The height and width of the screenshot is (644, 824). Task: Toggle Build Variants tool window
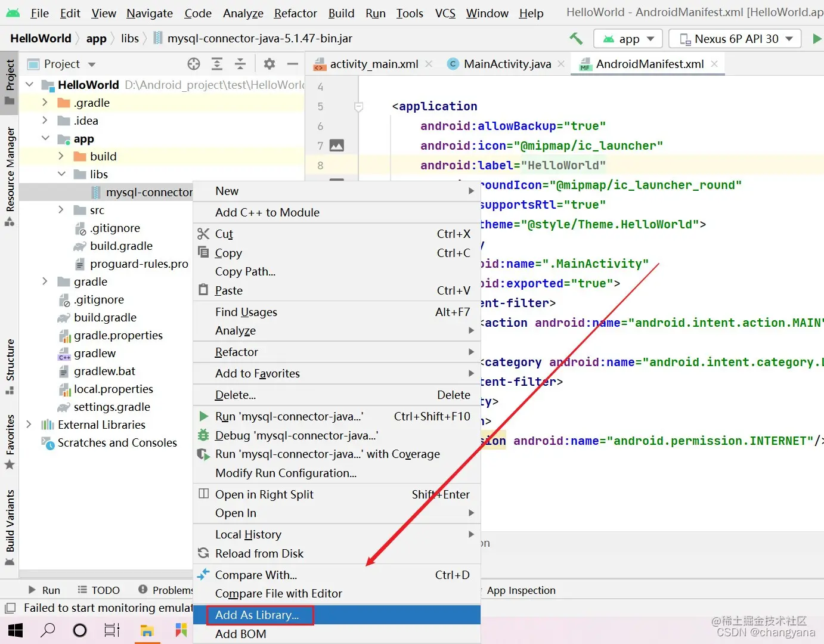(10, 528)
